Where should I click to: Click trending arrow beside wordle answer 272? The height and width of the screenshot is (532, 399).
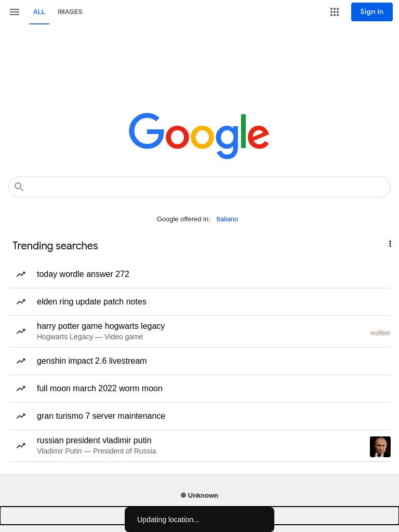click(x=21, y=274)
